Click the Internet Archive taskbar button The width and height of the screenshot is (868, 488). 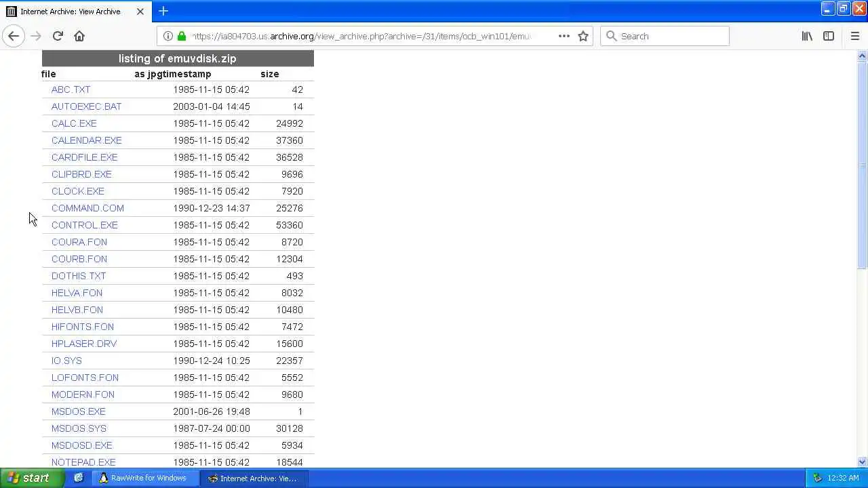click(x=255, y=478)
